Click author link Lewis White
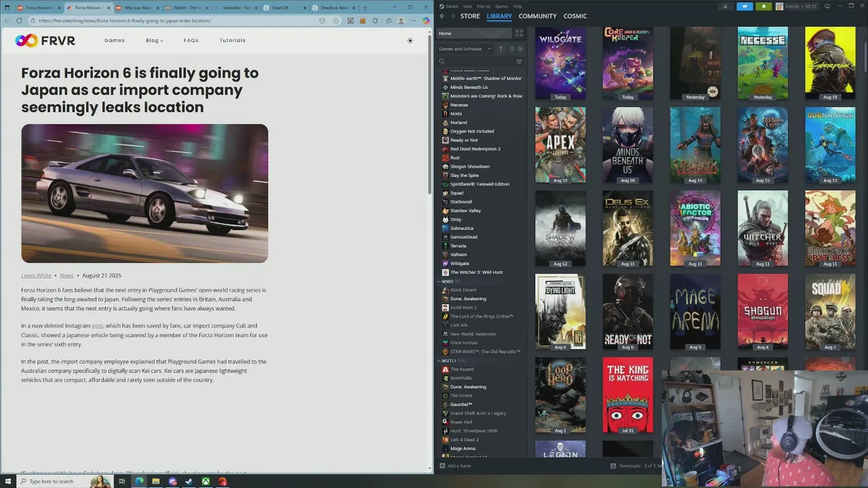868x488 pixels. (x=36, y=276)
